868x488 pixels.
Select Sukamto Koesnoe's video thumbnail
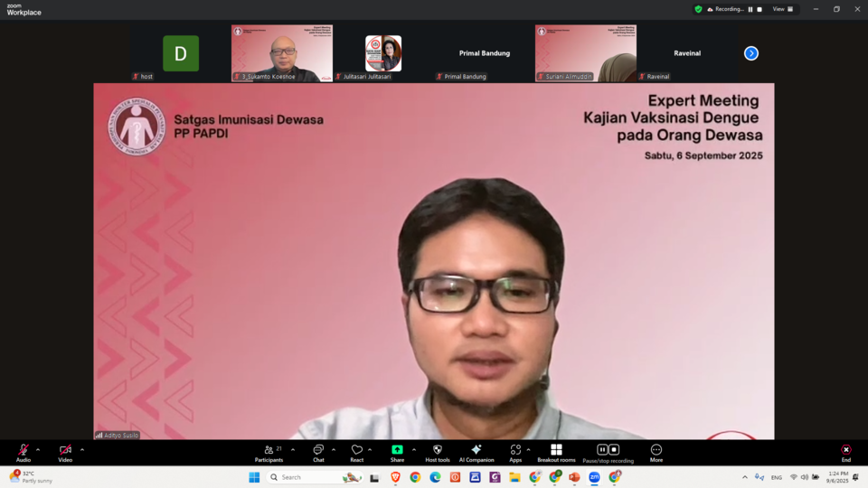281,52
